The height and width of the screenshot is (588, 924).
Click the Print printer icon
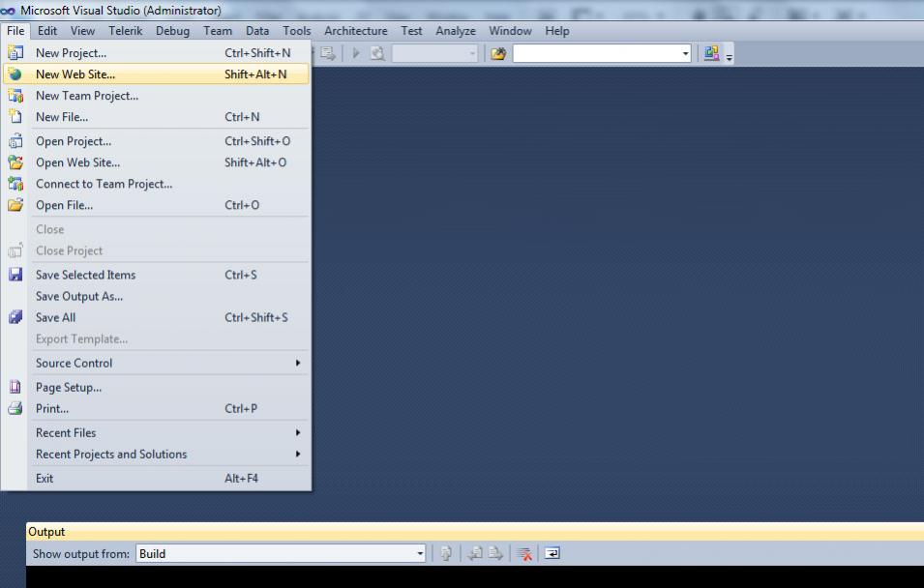(x=15, y=408)
